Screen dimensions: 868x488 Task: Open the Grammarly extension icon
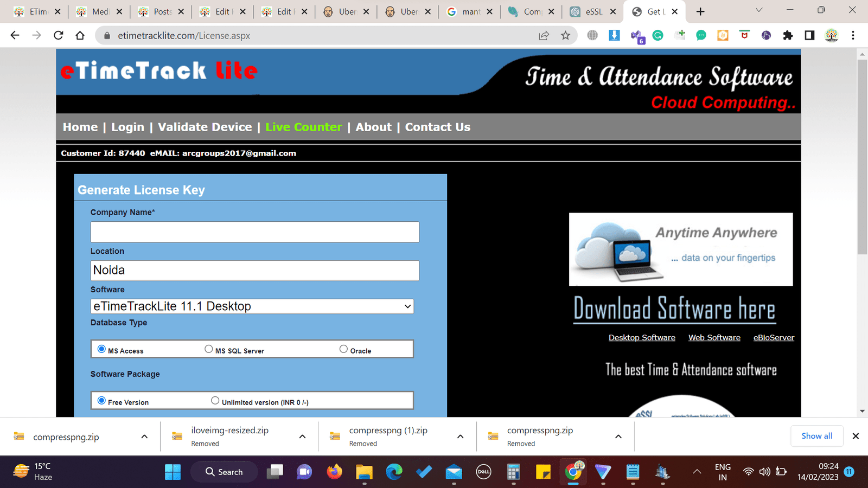point(658,35)
